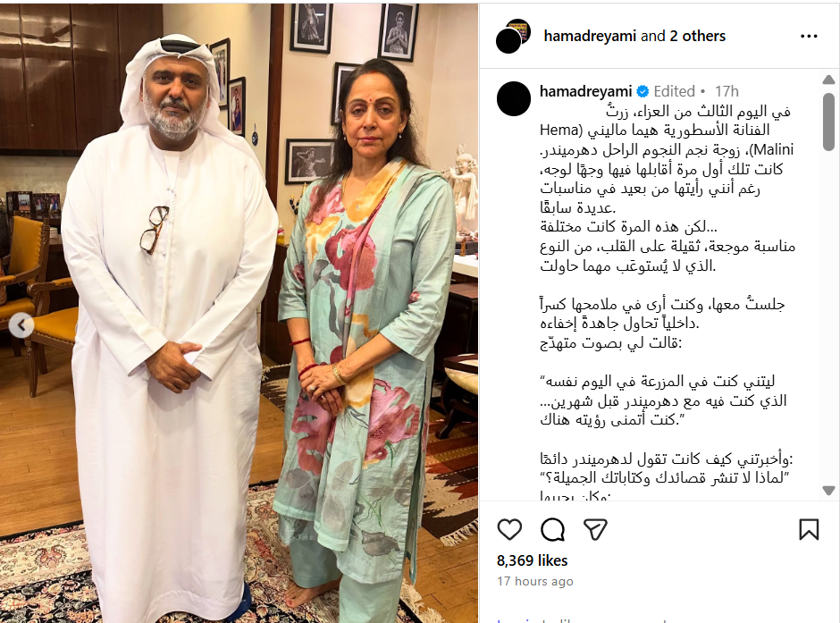Open hamadreyami username in caption

pyautogui.click(x=586, y=91)
